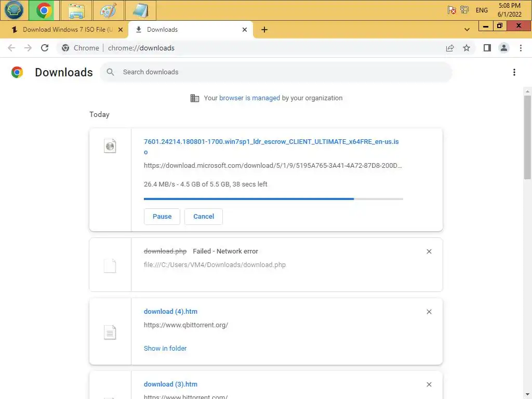Screen dimensions: 532x399
Task: Click the Chrome logo beside Downloads heading
Action: tap(17, 72)
